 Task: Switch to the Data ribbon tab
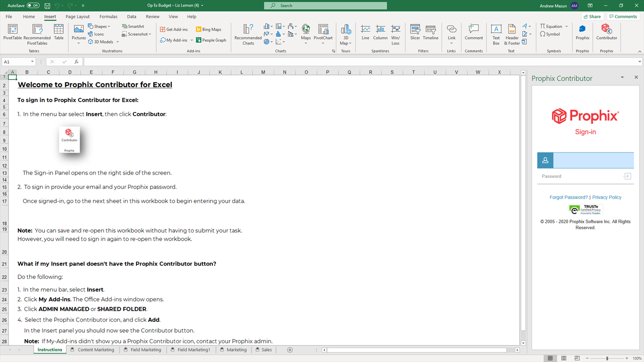(131, 16)
